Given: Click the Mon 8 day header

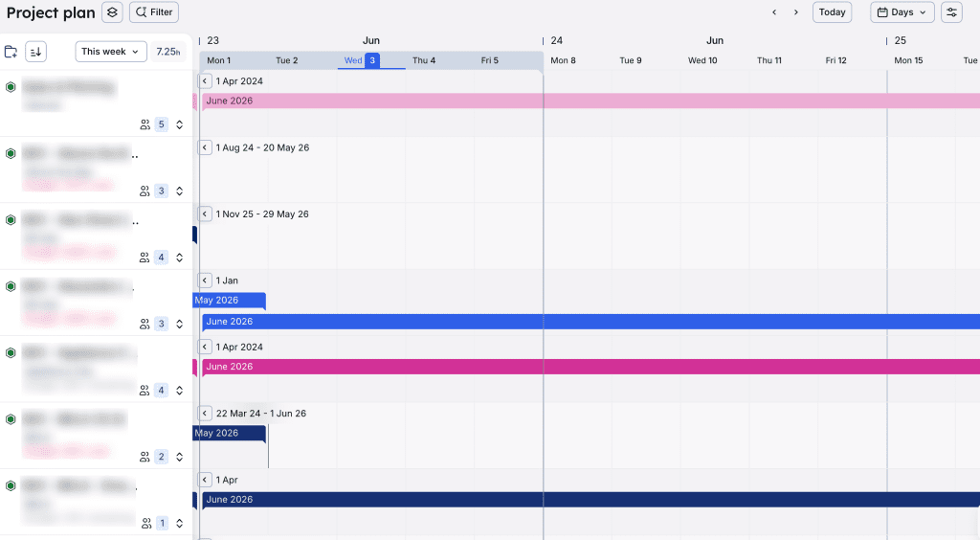Looking at the screenshot, I should tap(563, 60).
